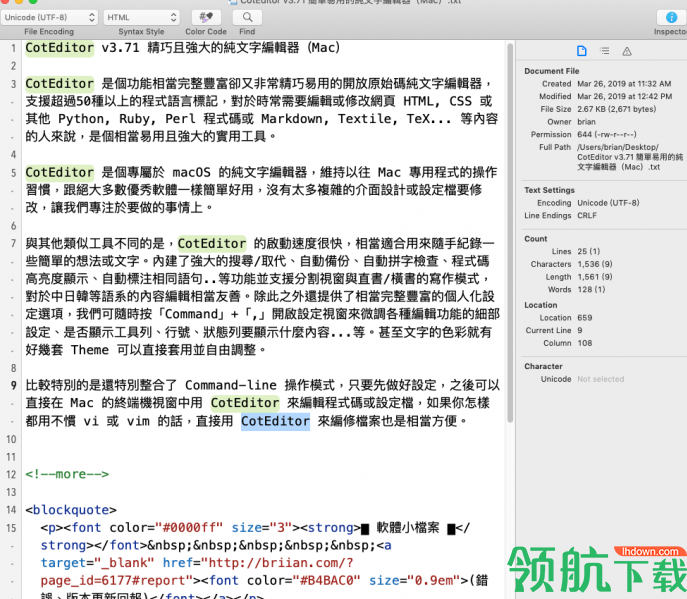Click the Length value 1,561 (9)
687x599 pixels.
(x=595, y=277)
